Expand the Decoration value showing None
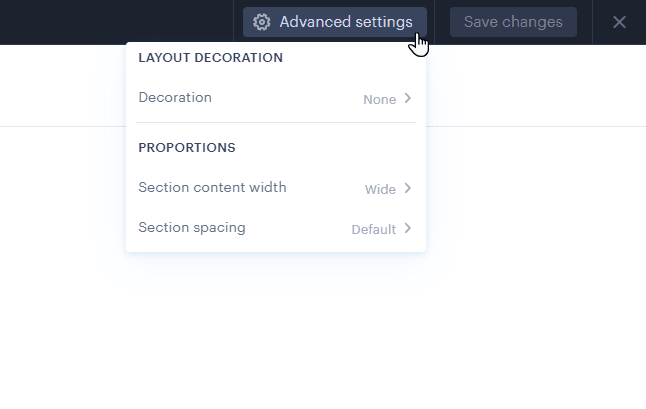646x409 pixels. pos(380,100)
